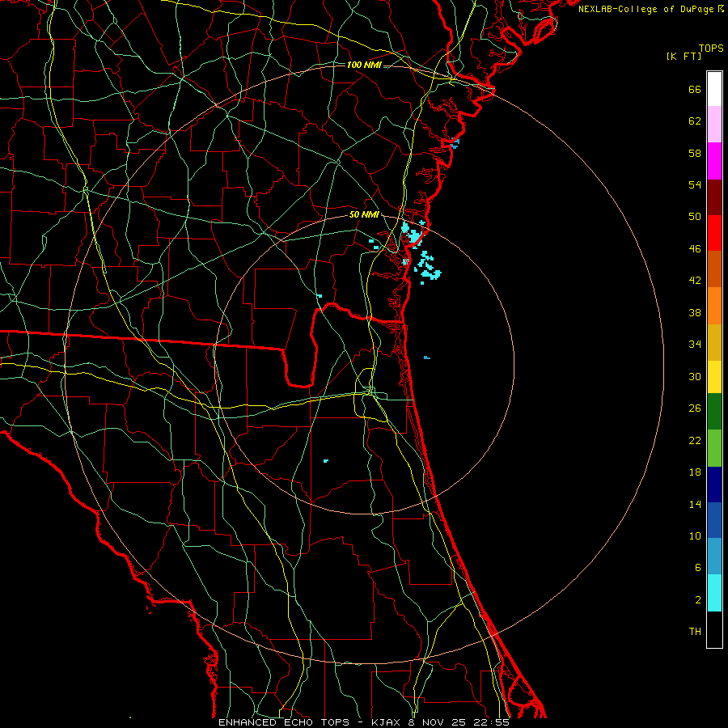Click the 6 legend value

click(x=698, y=568)
